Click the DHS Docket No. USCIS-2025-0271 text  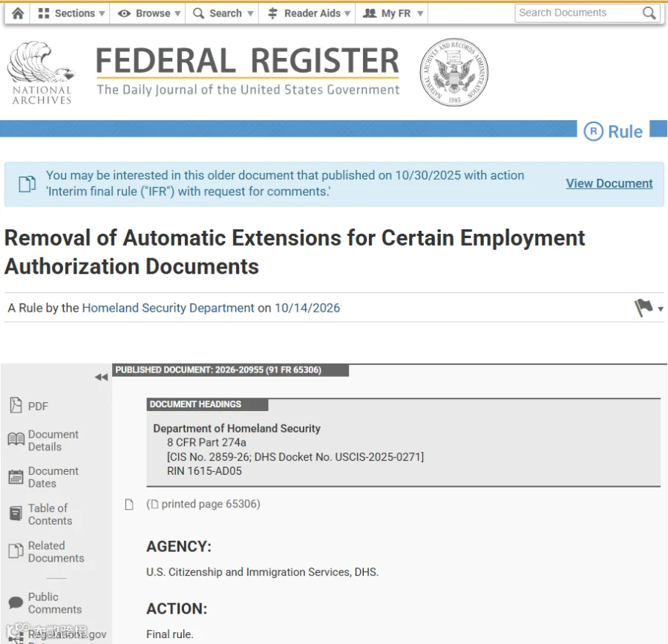coord(339,457)
